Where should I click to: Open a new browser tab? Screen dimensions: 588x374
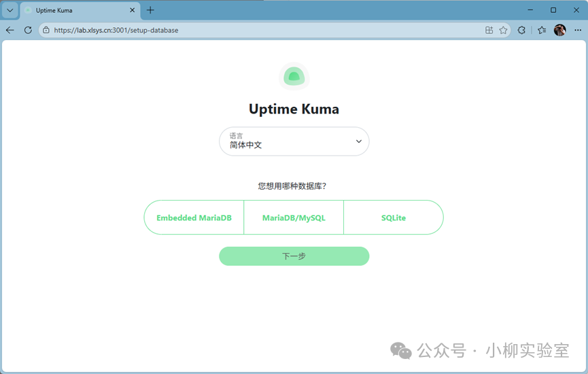click(x=150, y=10)
